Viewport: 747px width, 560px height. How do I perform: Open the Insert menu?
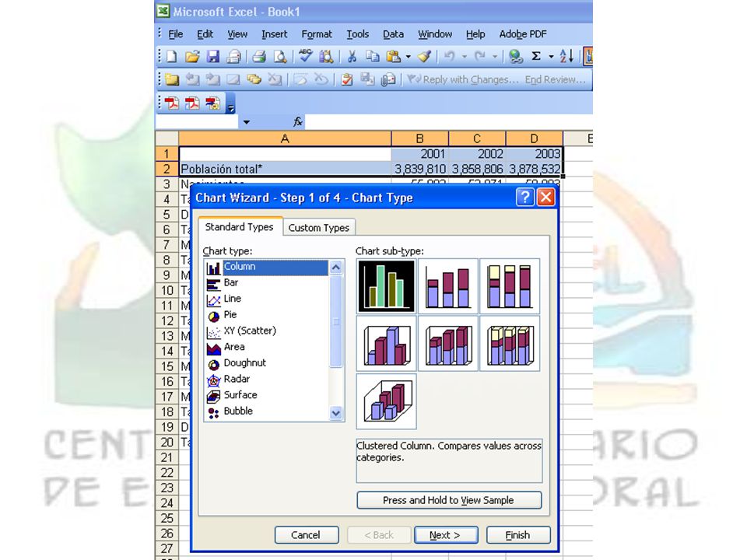tap(275, 34)
